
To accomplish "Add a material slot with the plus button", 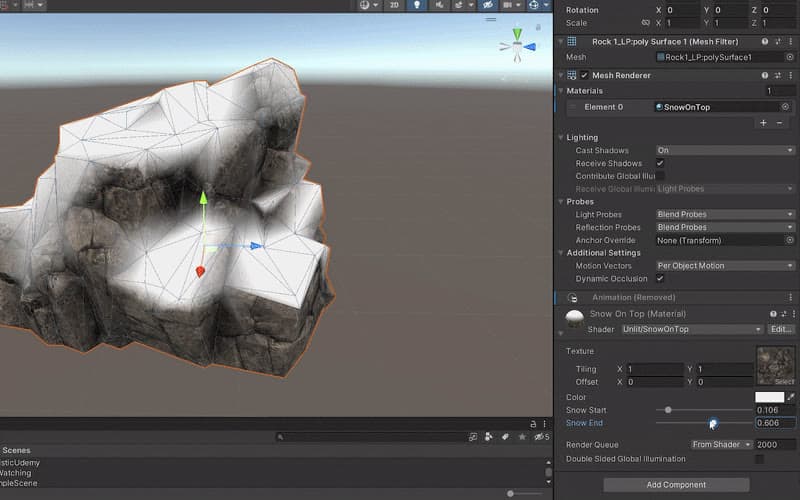I will pos(763,123).
